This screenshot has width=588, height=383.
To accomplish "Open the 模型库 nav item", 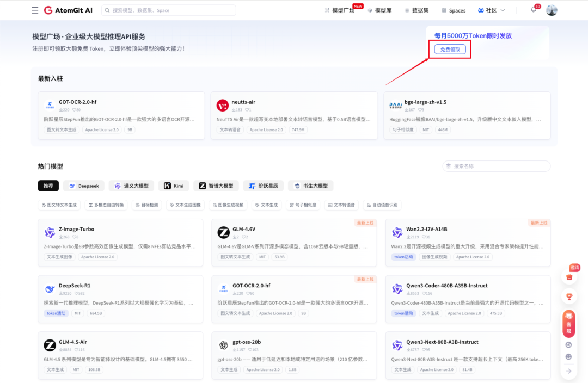I will coord(379,10).
